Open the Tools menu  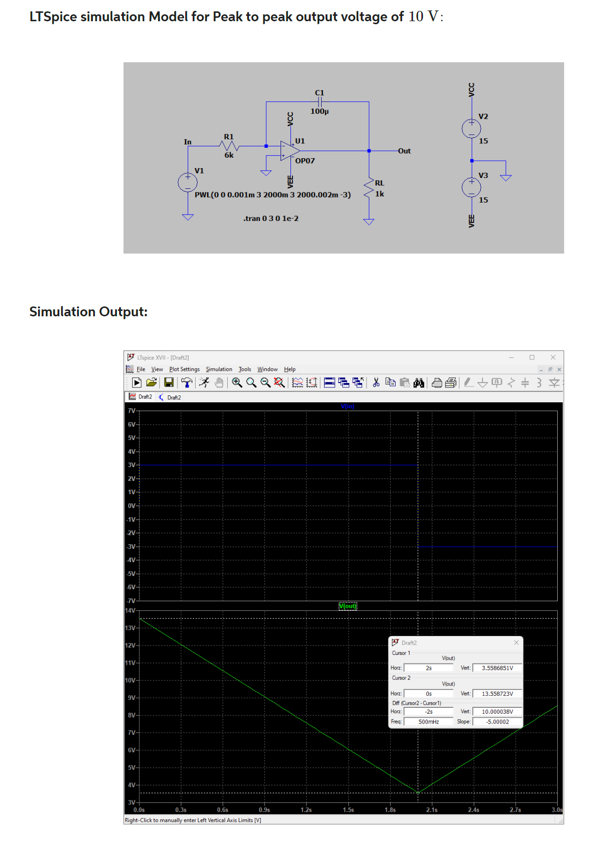tap(245, 369)
